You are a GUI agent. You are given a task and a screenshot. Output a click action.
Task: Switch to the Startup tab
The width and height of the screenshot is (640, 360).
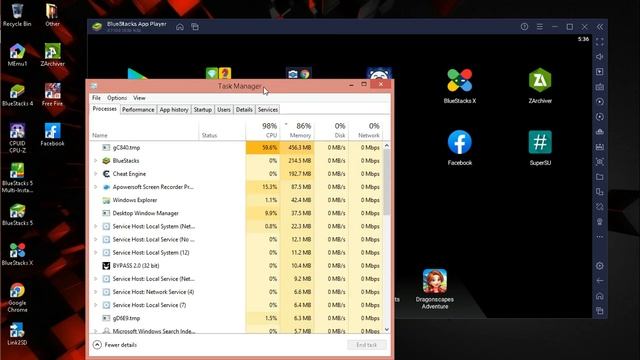[203, 110]
